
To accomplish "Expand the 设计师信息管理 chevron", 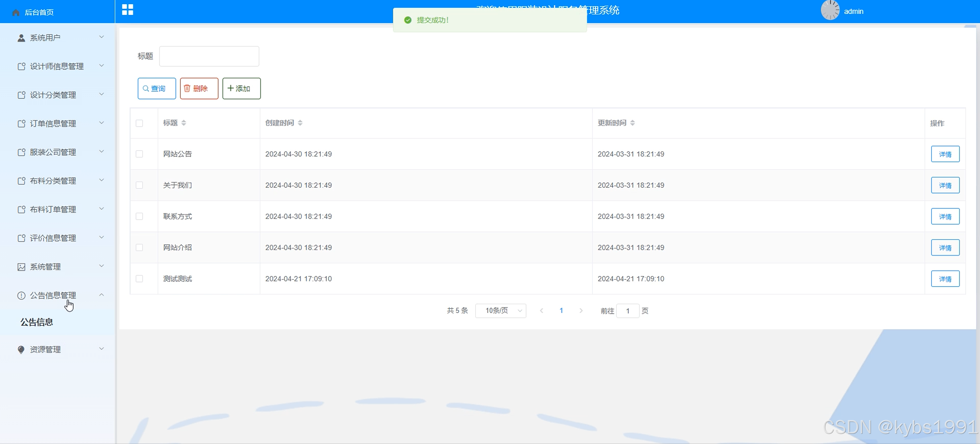I will click(101, 65).
